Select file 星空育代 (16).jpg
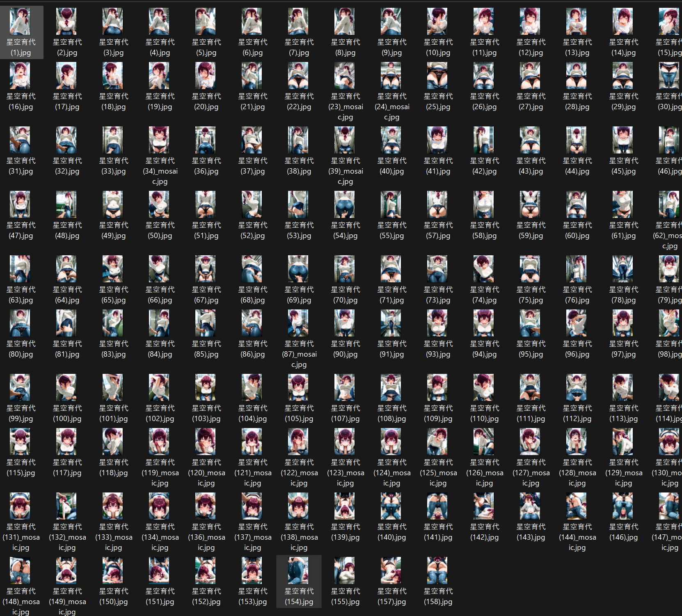 (21, 87)
